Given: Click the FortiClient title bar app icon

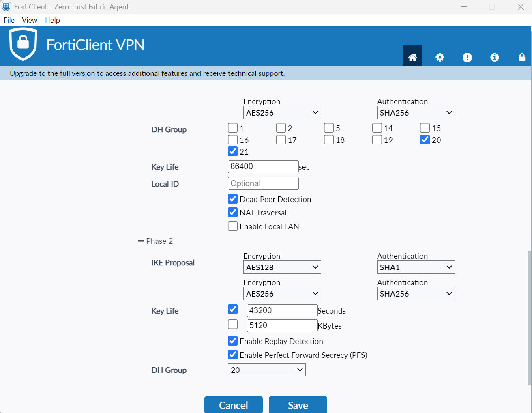Looking at the screenshot, I should click(x=6, y=6).
